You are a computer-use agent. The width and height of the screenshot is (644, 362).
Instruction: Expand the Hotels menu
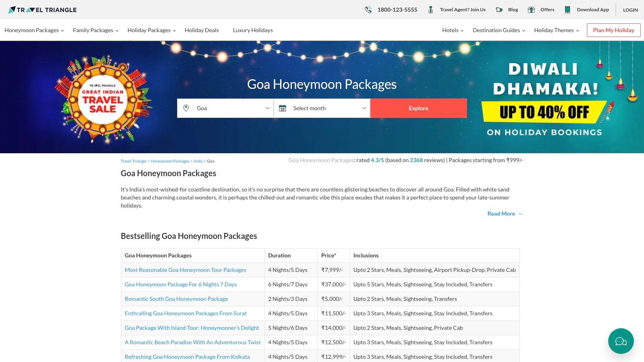coord(453,30)
